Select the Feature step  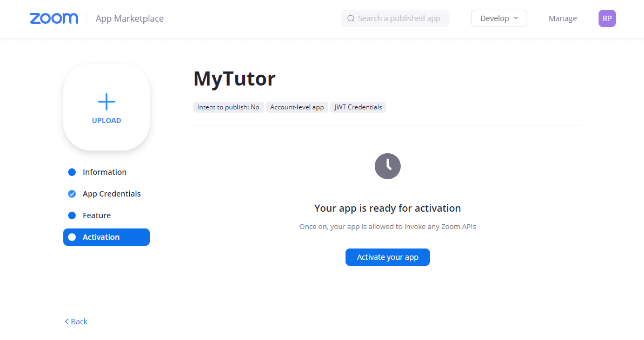[97, 215]
